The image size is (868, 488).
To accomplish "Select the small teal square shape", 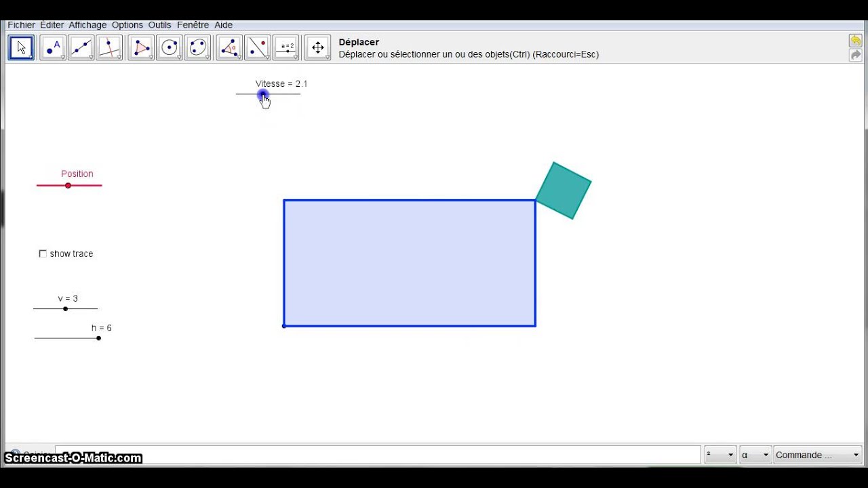I will pyautogui.click(x=564, y=190).
